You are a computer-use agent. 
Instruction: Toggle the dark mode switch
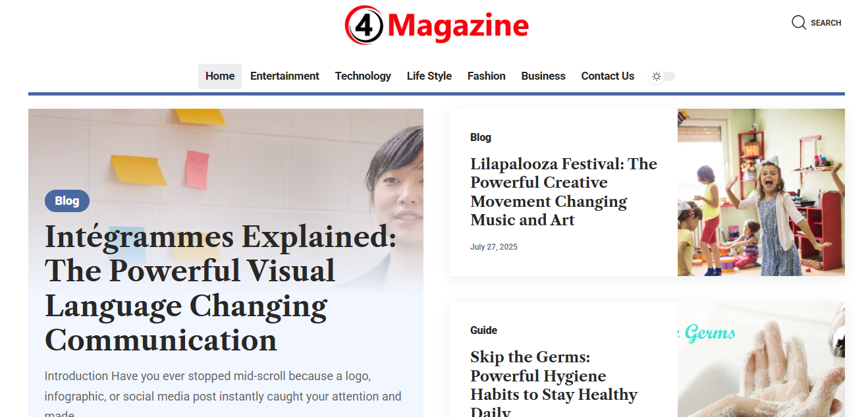[663, 76]
